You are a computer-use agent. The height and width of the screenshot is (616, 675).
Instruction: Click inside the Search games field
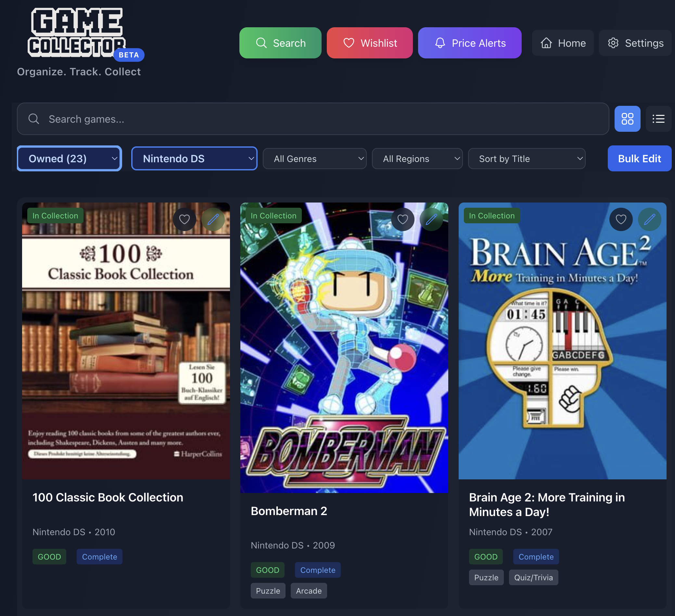click(x=201, y=119)
